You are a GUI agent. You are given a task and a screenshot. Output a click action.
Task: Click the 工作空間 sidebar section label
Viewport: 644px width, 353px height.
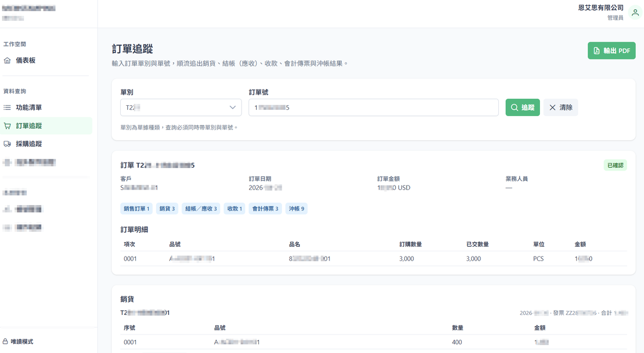tap(14, 44)
